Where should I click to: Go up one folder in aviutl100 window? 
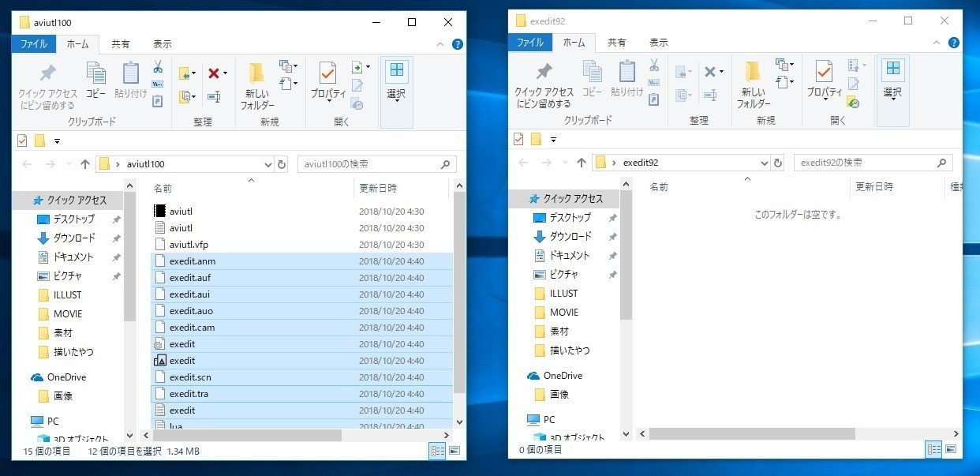click(85, 164)
